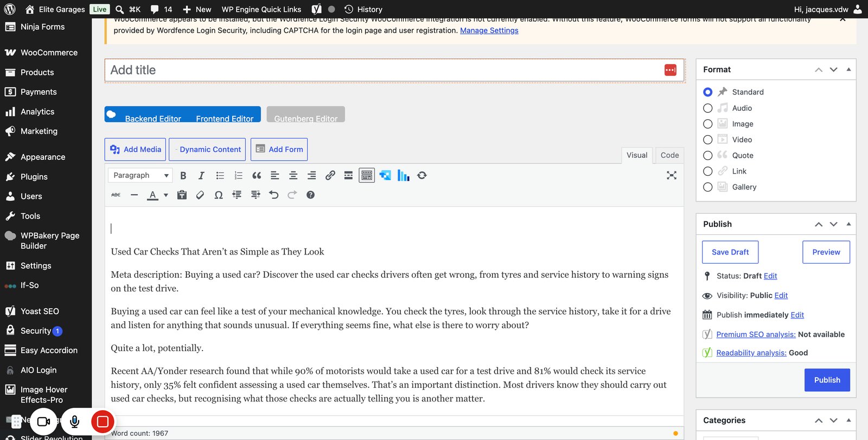868x440 pixels.
Task: Select the Audio post format
Action: 707,108
